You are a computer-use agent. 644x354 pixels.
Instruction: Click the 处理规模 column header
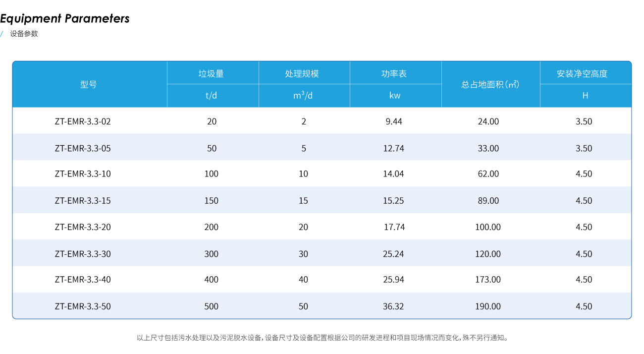(x=304, y=73)
